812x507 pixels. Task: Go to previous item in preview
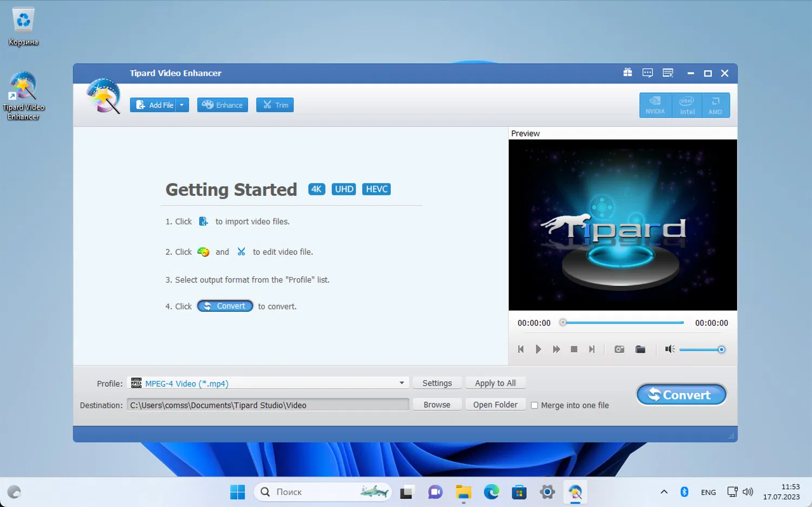(x=521, y=350)
